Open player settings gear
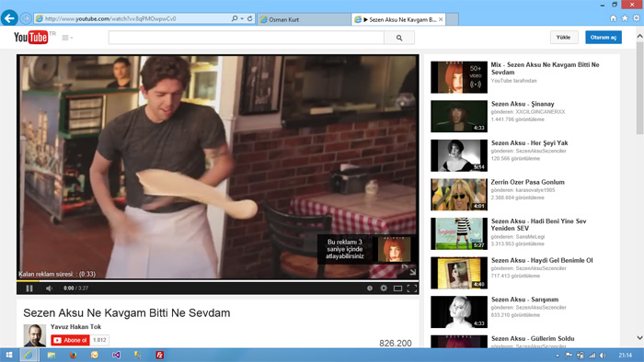This screenshot has height=362, width=644. click(x=384, y=288)
